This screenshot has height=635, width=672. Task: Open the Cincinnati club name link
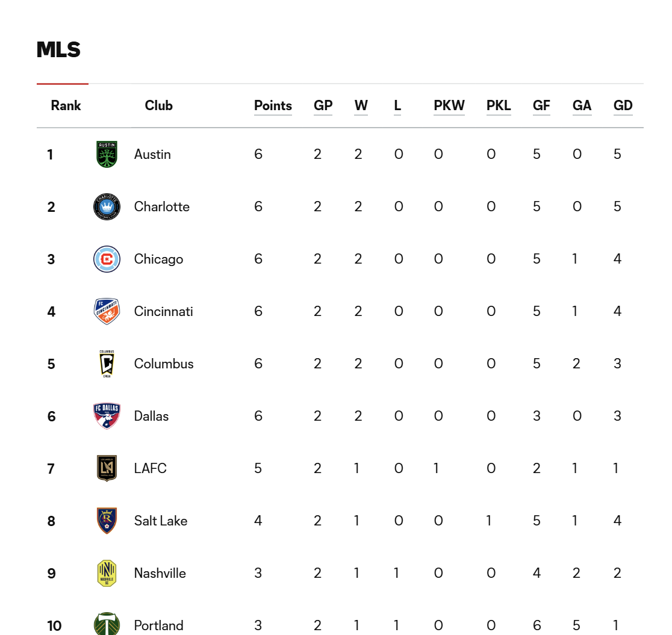pyautogui.click(x=163, y=312)
